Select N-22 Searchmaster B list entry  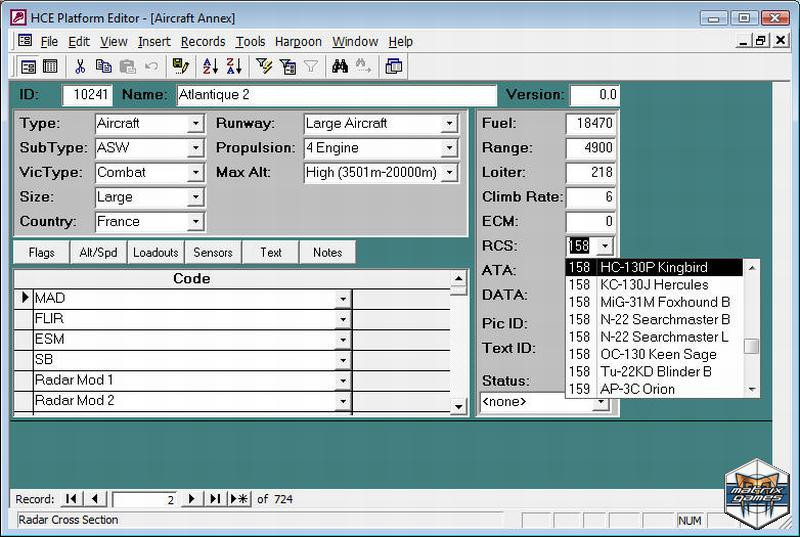click(654, 319)
